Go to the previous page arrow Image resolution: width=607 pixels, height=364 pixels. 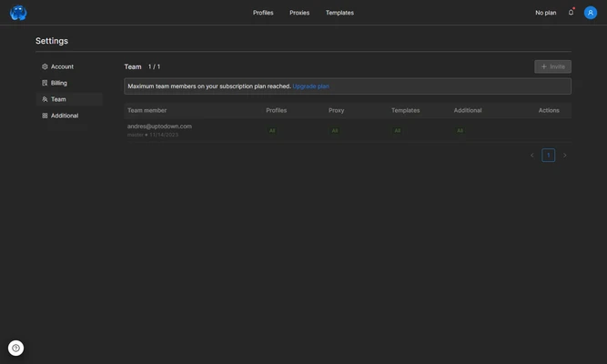532,156
